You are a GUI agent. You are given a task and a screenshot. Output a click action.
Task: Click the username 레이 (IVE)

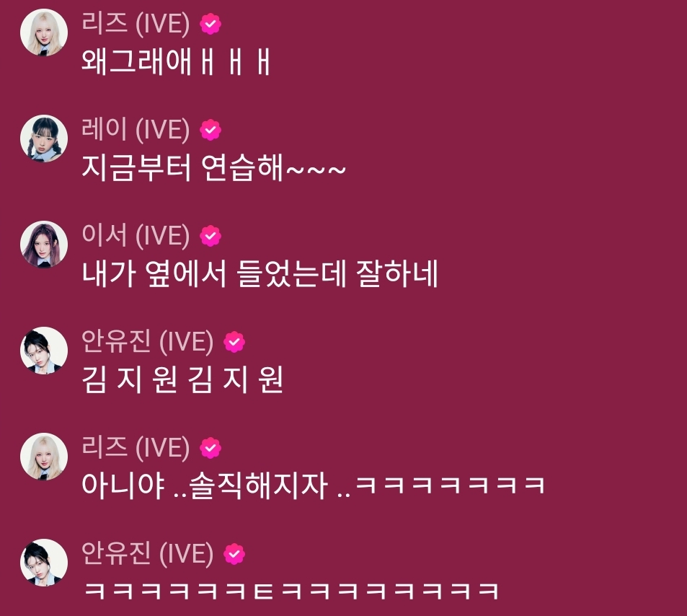click(136, 129)
